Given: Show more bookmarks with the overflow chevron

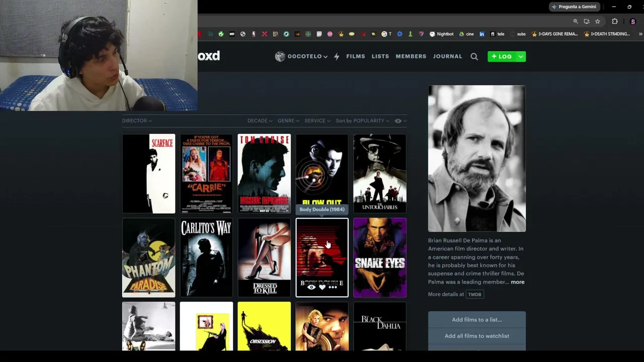Looking at the screenshot, I should click(640, 34).
